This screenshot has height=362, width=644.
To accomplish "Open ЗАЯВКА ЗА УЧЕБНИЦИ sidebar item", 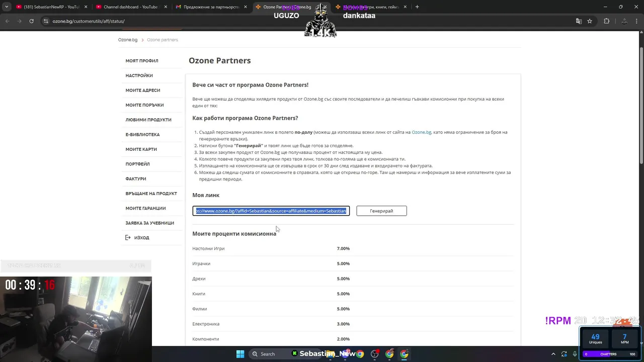I will click(x=150, y=223).
